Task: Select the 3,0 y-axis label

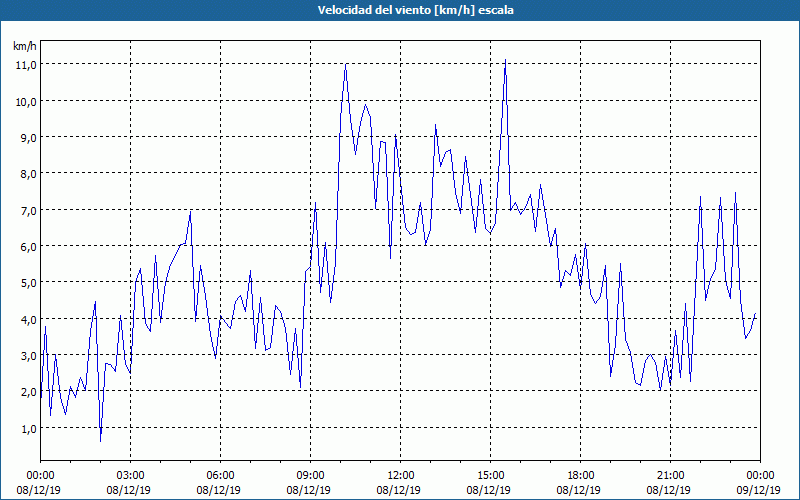Action: pos(28,356)
